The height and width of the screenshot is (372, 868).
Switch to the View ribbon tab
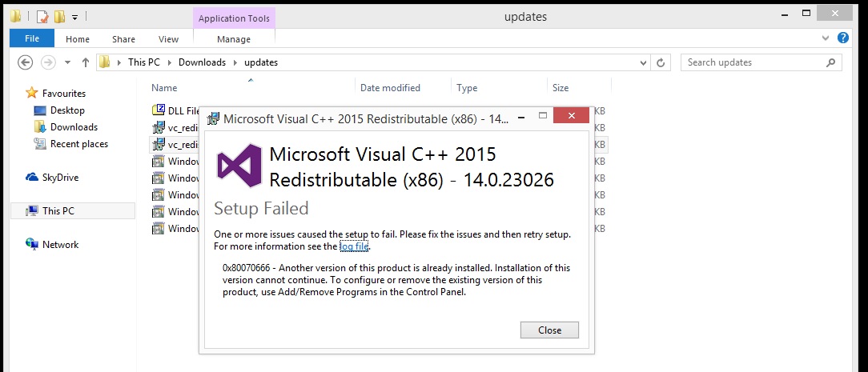point(168,39)
